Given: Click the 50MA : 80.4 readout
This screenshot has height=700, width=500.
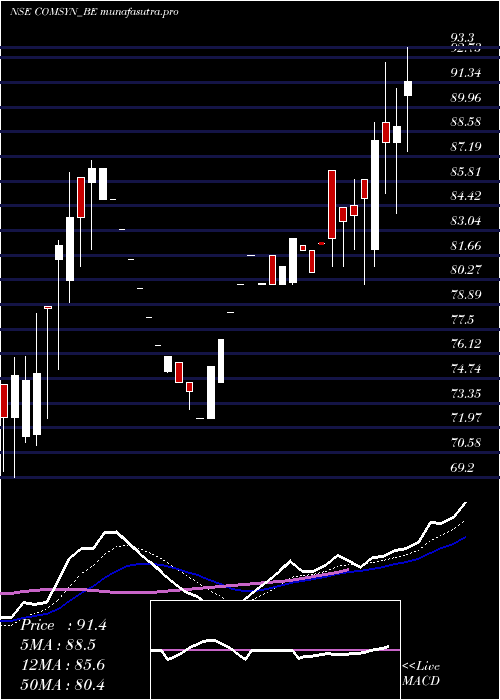Looking at the screenshot, I should (x=63, y=685).
